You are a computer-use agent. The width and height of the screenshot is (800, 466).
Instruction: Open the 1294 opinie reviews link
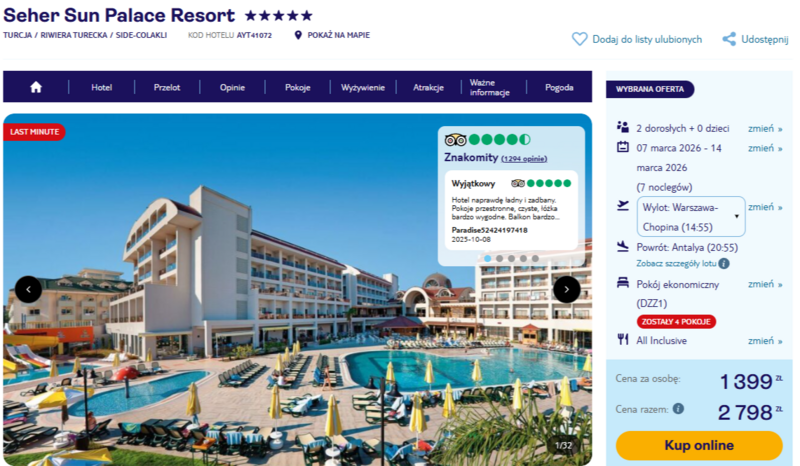(524, 159)
